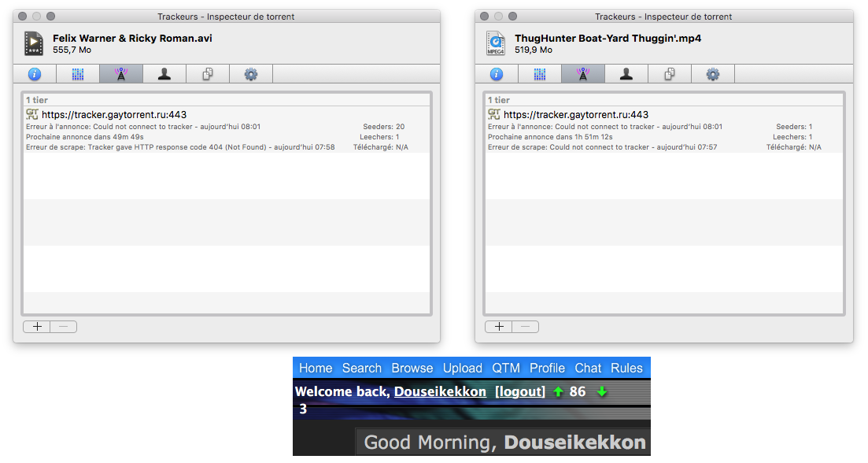The width and height of the screenshot is (868, 463).
Task: Open the Browse page in site navigation
Action: [x=412, y=368]
